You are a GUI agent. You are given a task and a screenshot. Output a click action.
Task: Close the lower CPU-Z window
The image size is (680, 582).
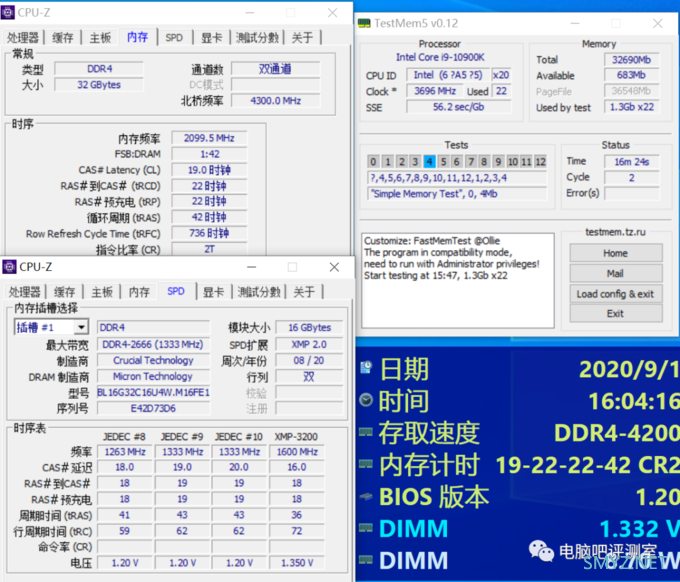[x=334, y=267]
